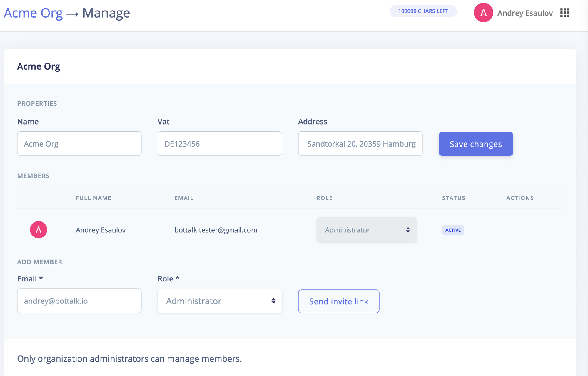Click the VAT number input field
This screenshot has width=588, height=376.
220,143
